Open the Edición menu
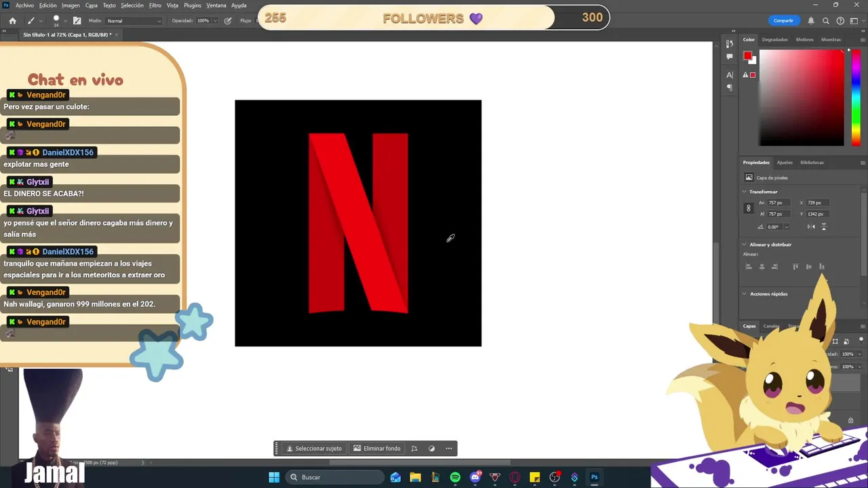The image size is (868, 488). [x=48, y=5]
